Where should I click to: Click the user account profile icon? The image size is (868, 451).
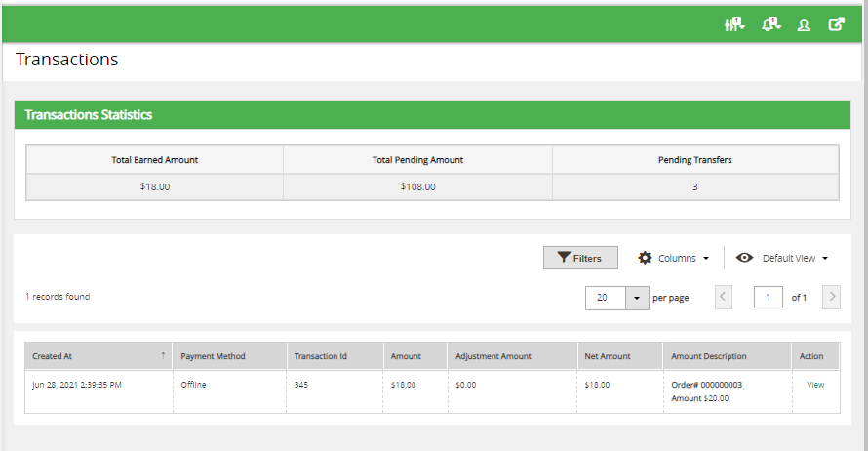pyautogui.click(x=804, y=25)
